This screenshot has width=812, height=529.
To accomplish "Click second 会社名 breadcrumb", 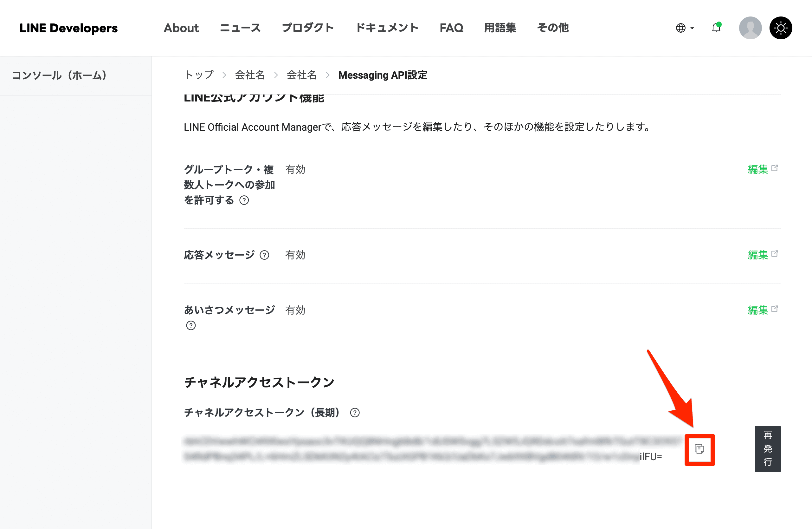I will coord(302,75).
